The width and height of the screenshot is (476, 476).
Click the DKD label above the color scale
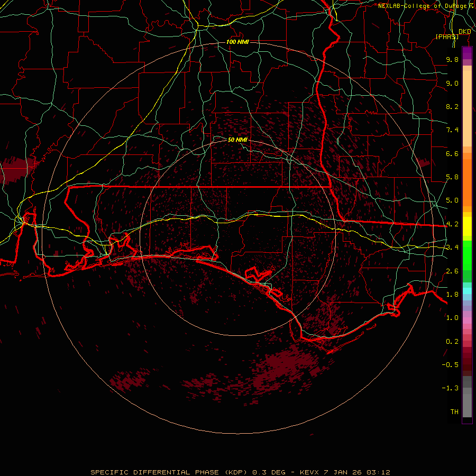click(464, 32)
